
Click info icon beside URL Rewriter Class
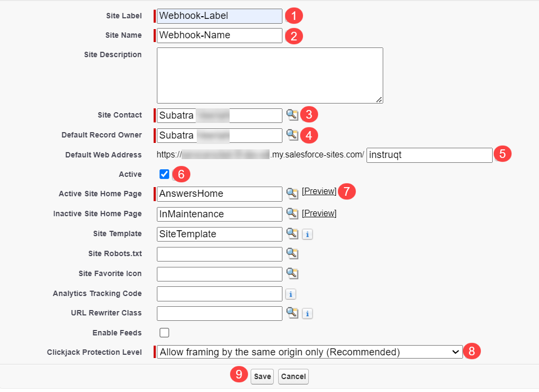pyautogui.click(x=307, y=313)
